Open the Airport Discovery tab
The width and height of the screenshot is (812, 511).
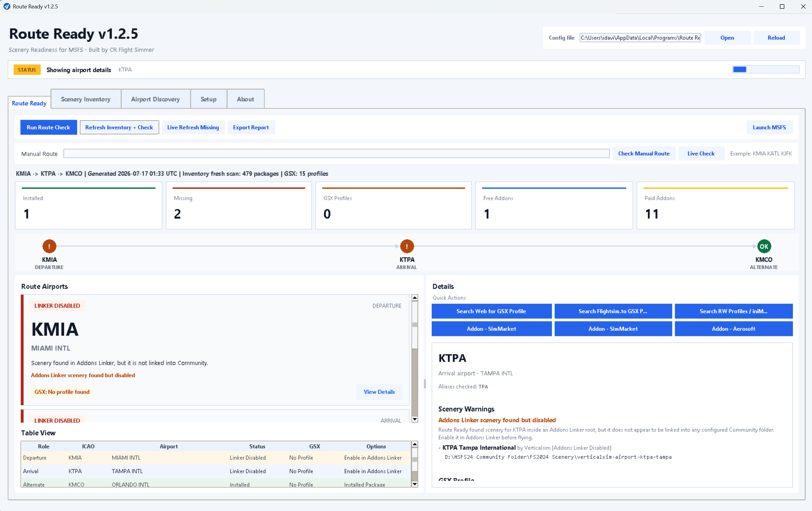point(156,99)
